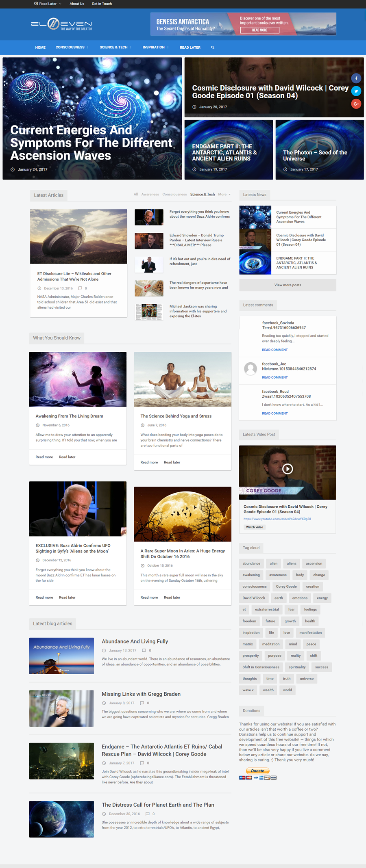366x868 pixels.
Task: Open the Current Energies And Symptoms featured headline
Action: [x=91, y=143]
